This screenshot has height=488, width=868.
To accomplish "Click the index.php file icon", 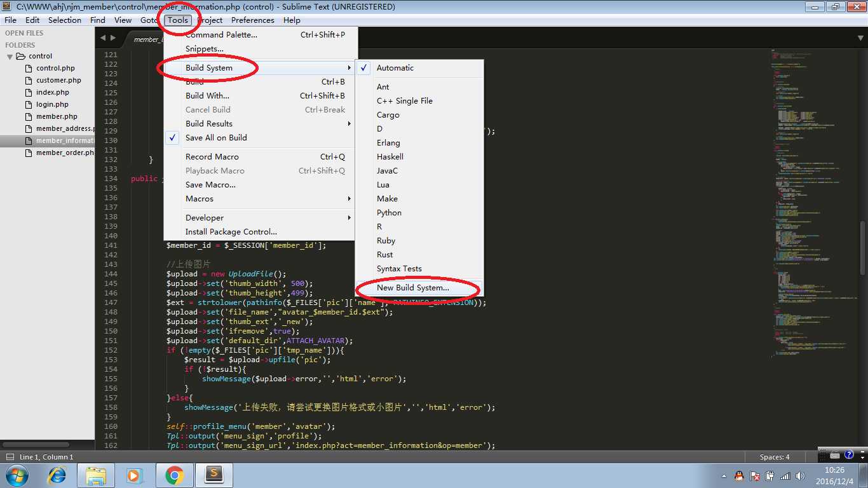I will pos(29,92).
